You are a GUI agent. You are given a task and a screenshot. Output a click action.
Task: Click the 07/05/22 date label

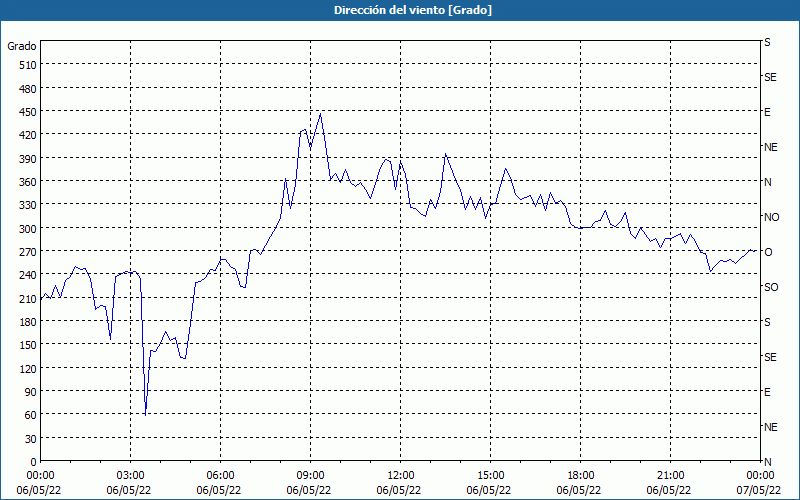pos(759,490)
